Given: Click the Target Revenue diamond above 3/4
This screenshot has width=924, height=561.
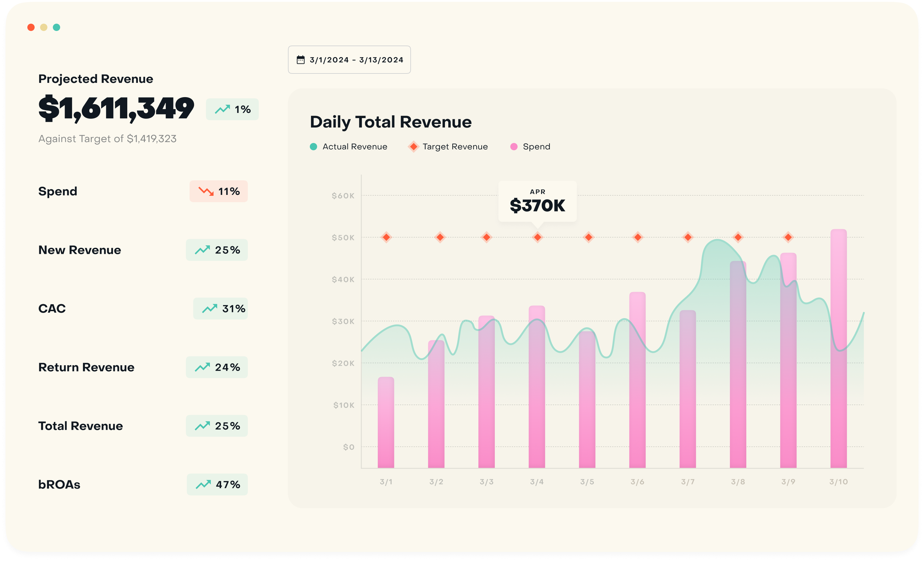Looking at the screenshot, I should point(537,237).
